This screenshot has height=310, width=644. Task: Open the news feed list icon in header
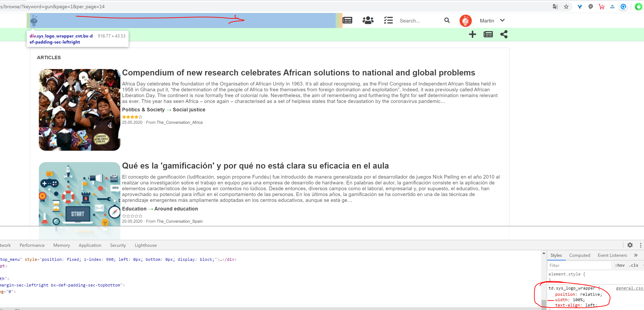pyautogui.click(x=347, y=20)
